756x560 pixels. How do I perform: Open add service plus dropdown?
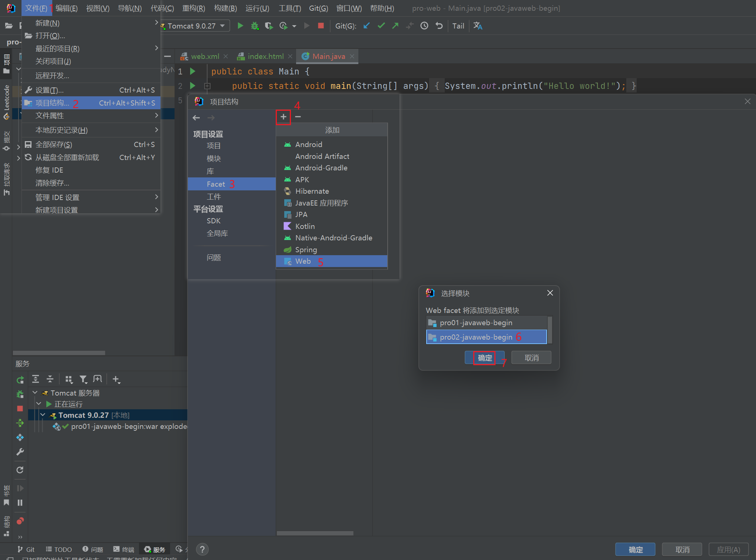116,379
